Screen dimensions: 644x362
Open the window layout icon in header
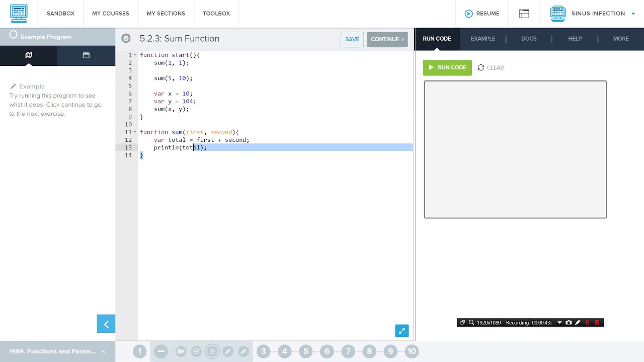point(524,14)
